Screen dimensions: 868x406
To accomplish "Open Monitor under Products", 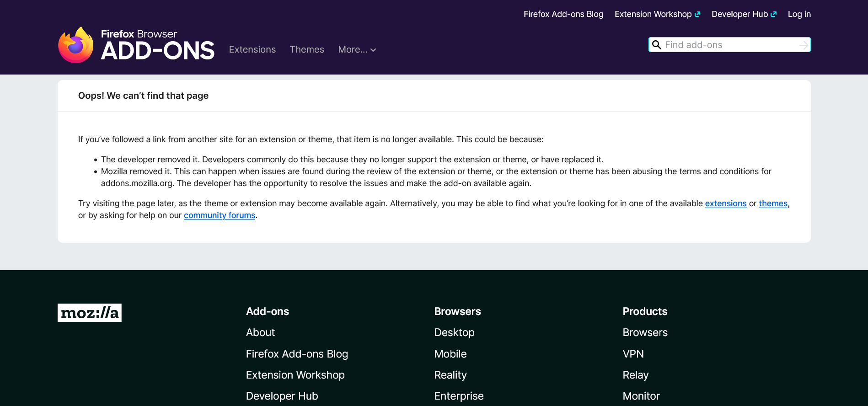I will [641, 396].
